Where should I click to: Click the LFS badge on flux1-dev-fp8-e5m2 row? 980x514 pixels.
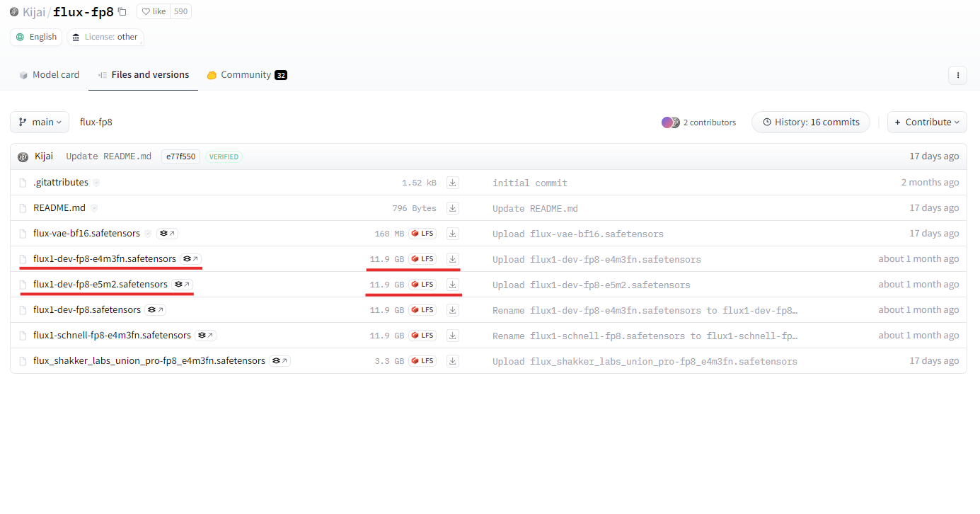(422, 285)
